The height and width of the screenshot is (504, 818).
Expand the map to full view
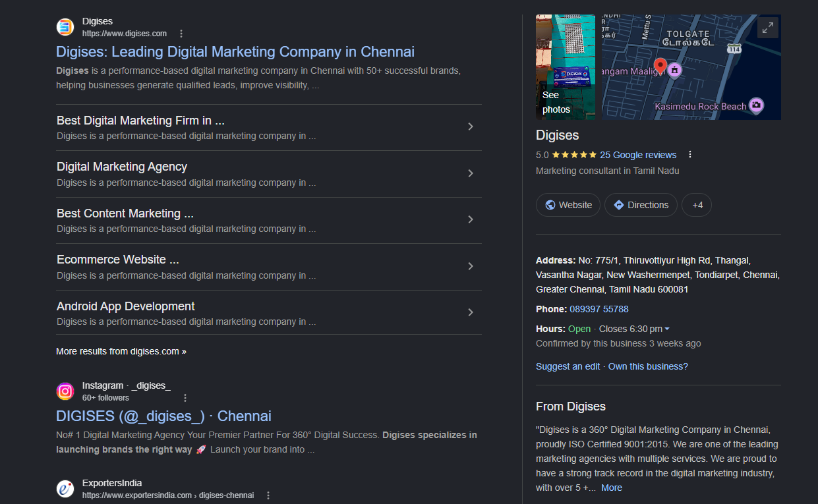(767, 28)
